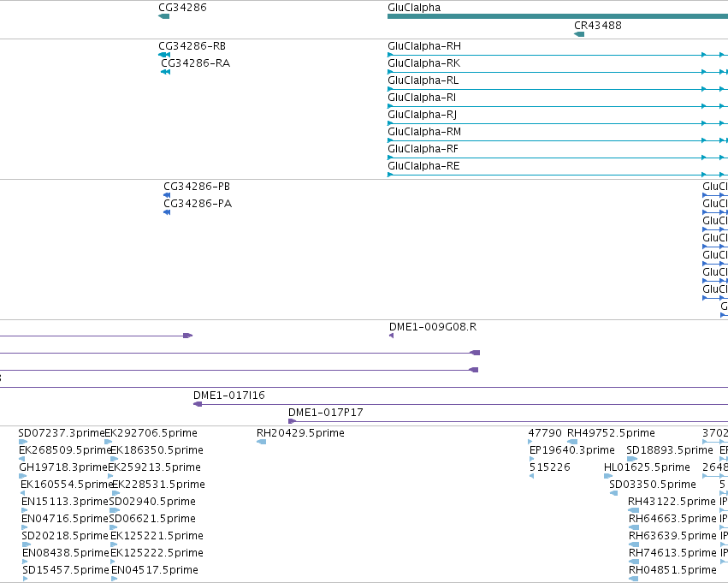728x583 pixels.
Task: Click the CG34286-RB transcript label
Action: pos(192,46)
